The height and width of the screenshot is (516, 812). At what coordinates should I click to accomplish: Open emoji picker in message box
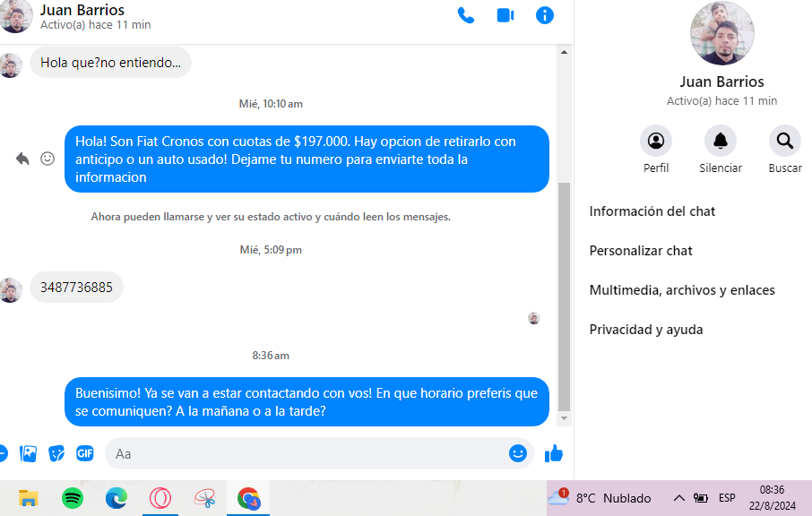[x=517, y=453]
